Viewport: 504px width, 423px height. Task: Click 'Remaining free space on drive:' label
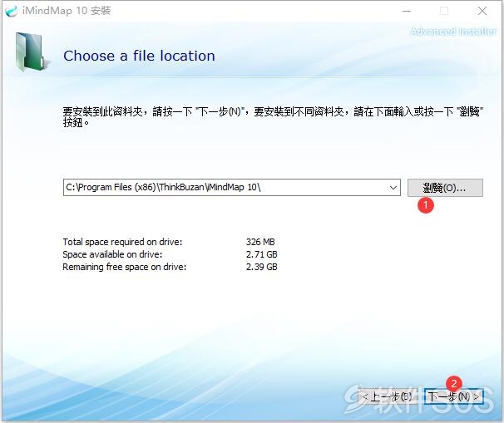click(125, 267)
